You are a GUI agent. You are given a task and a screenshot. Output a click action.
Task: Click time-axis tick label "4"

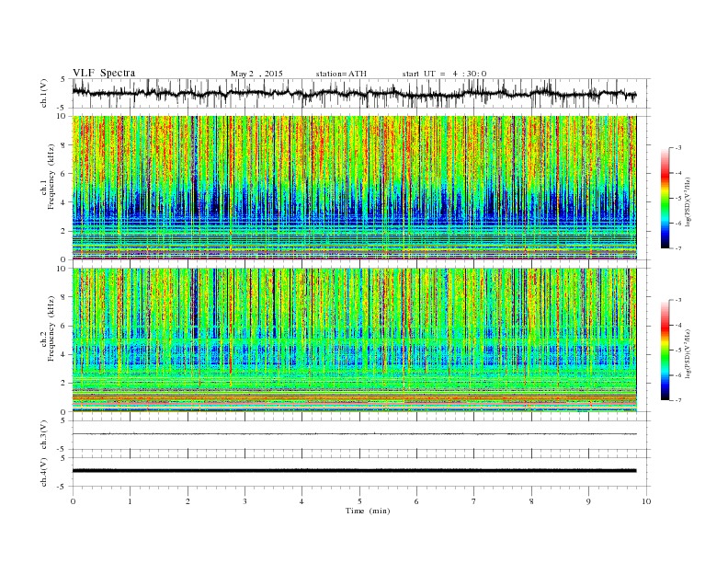click(x=301, y=501)
